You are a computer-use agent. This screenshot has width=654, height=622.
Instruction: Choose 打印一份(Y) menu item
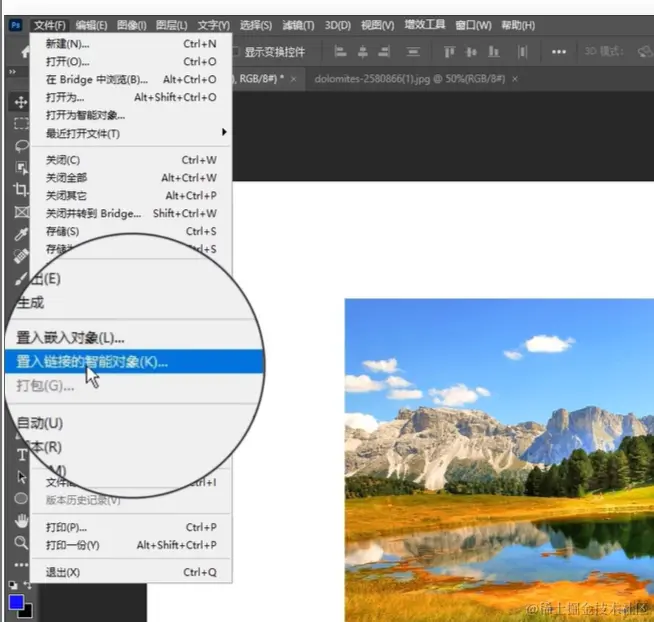[x=131, y=545]
